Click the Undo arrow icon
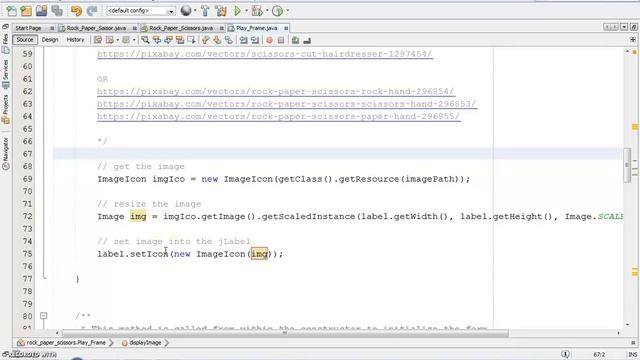The image size is (640, 360). 76,11
